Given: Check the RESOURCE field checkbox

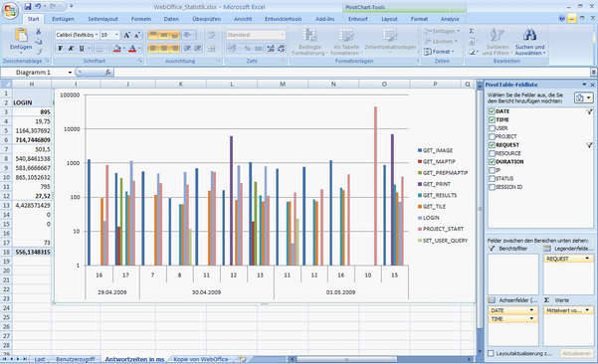Looking at the screenshot, I should point(492,153).
